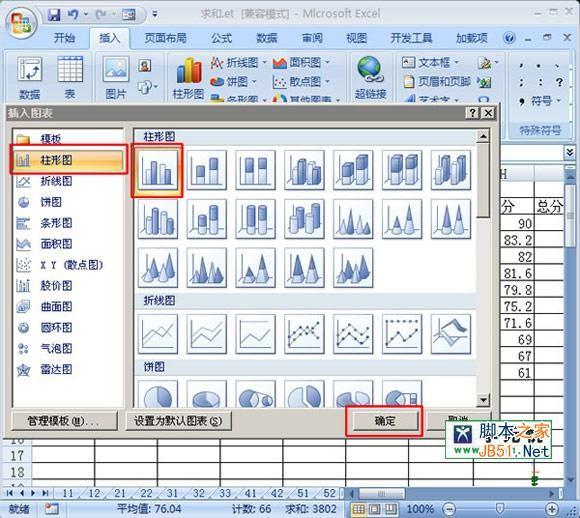This screenshot has height=518, width=580.
Task: Pick clustered cylinder chart thumbnail
Action: [158, 219]
